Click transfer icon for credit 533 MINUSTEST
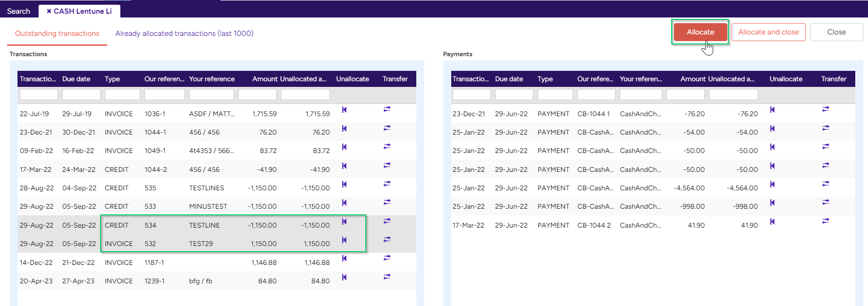This screenshot has height=306, width=868. [x=387, y=202]
